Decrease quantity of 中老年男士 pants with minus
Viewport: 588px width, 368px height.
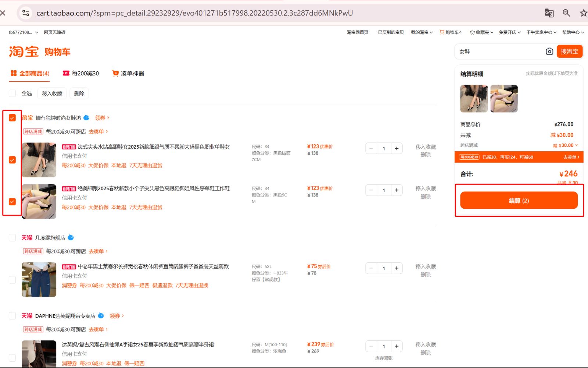click(371, 268)
